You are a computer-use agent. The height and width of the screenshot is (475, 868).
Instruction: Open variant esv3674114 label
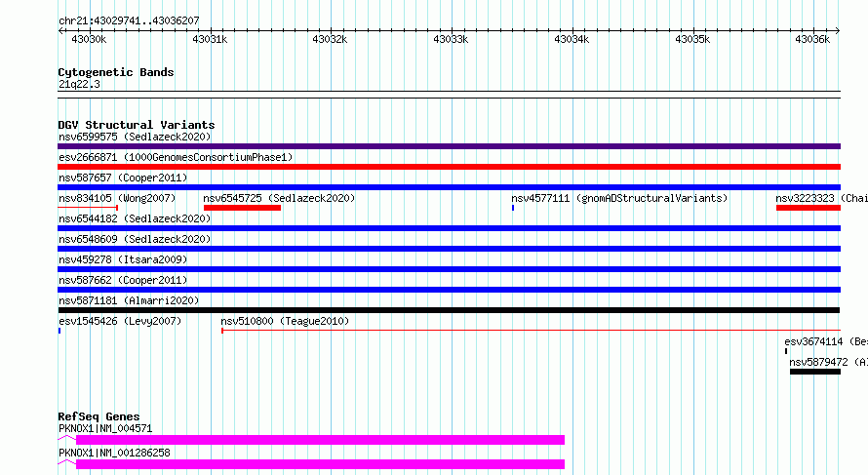point(826,341)
